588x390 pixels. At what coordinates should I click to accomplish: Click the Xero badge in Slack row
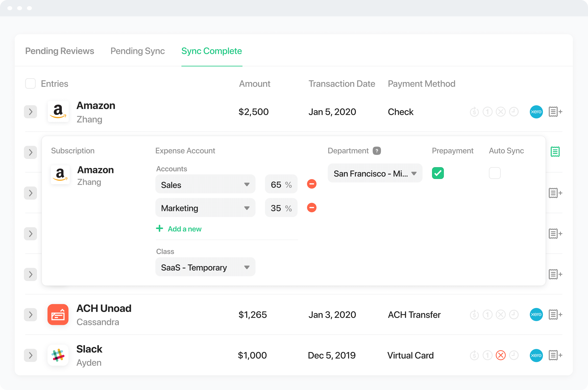point(536,355)
